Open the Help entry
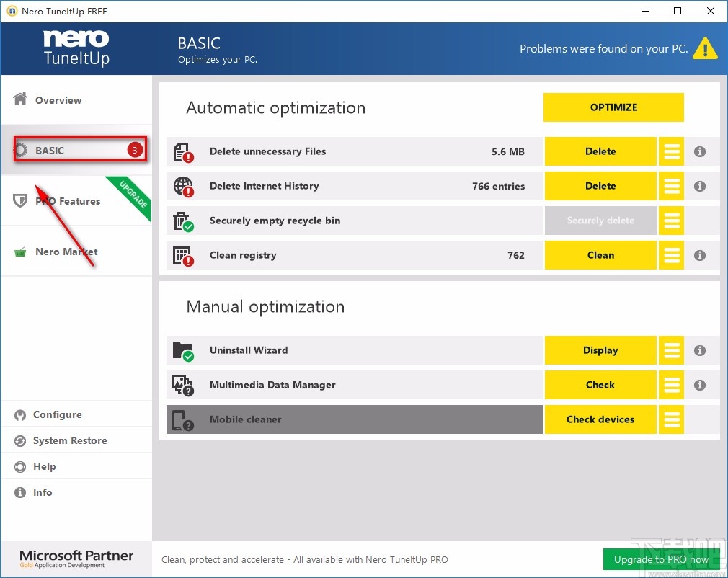728x578 pixels. [x=76, y=466]
